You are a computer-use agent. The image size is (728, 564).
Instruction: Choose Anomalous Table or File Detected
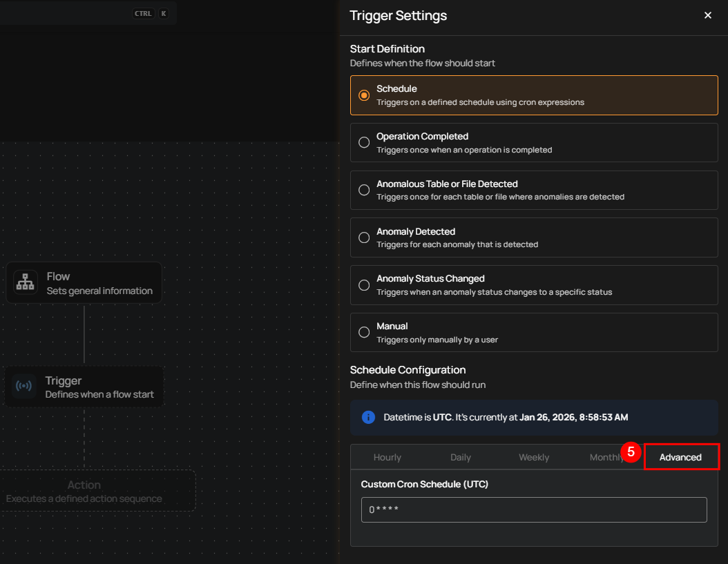pyautogui.click(x=364, y=190)
